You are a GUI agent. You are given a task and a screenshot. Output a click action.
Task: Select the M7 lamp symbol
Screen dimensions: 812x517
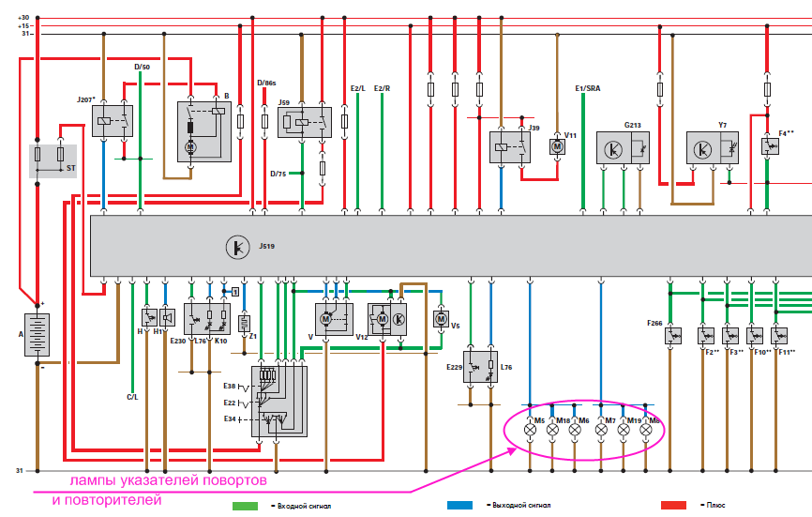(601, 430)
